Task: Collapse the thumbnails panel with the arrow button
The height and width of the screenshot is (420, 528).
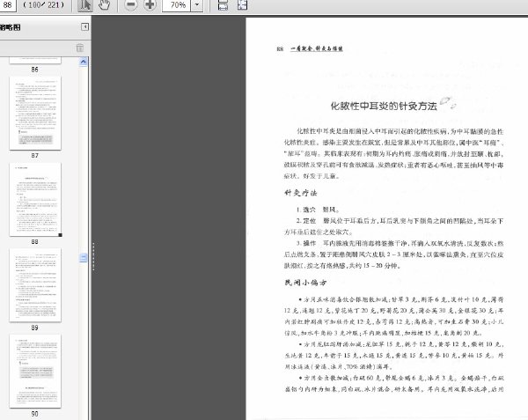Action: coord(84,27)
